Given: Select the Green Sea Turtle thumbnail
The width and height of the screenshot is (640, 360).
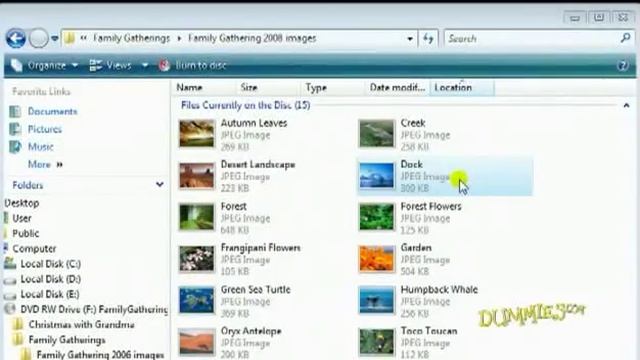Looking at the screenshot, I should (197, 300).
